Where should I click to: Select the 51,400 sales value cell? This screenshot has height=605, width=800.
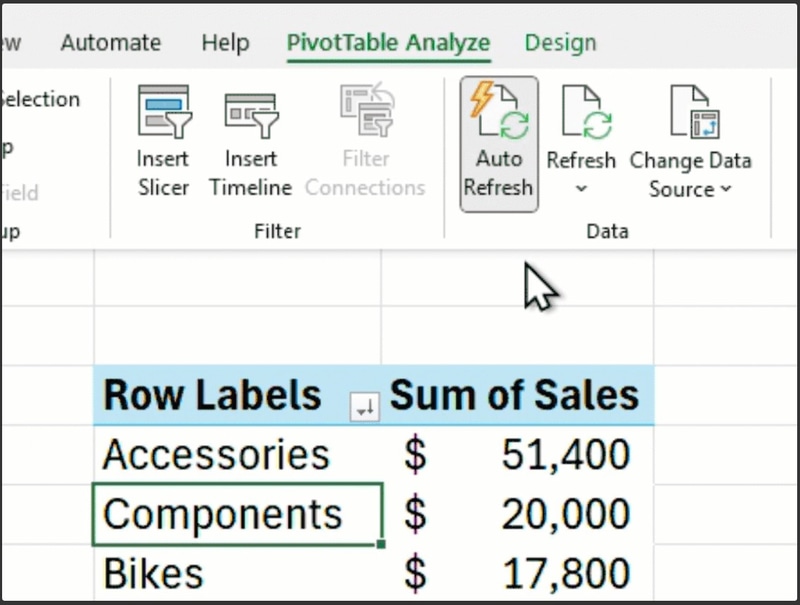click(x=518, y=455)
